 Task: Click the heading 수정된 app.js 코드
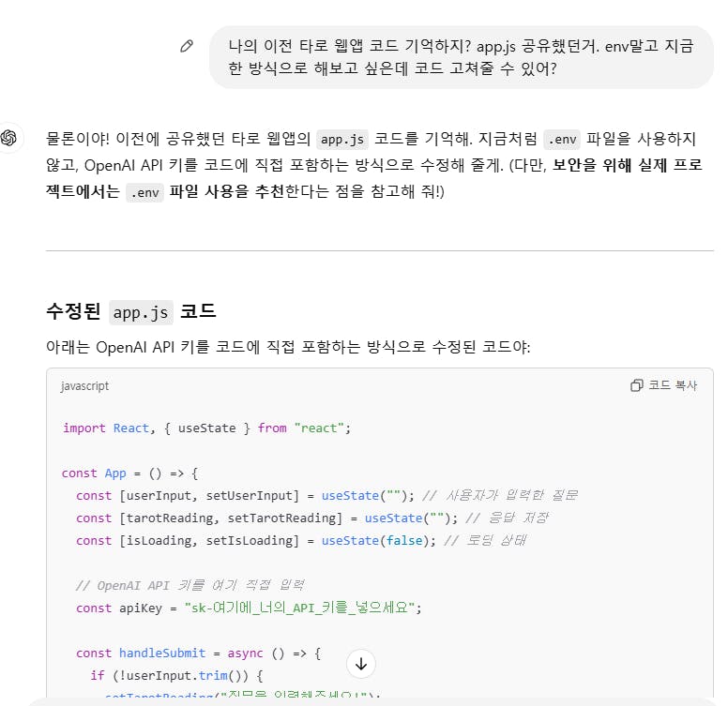pos(131,311)
